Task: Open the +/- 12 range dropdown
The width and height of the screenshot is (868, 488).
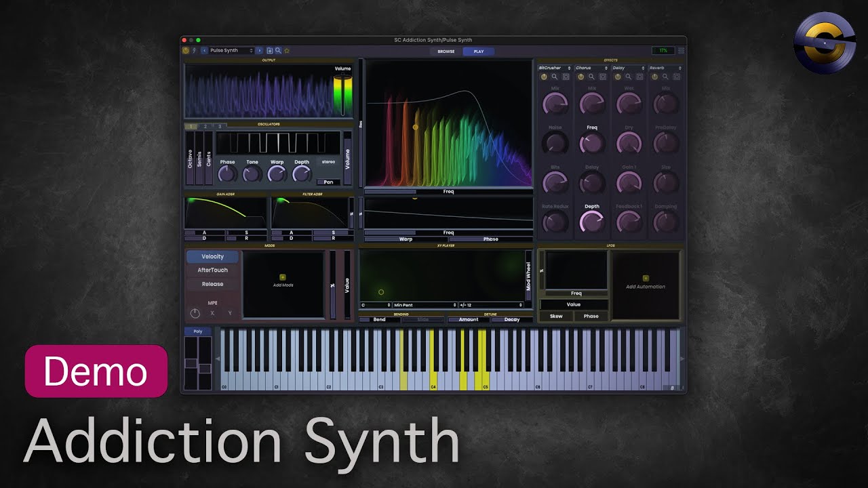Action: click(491, 305)
